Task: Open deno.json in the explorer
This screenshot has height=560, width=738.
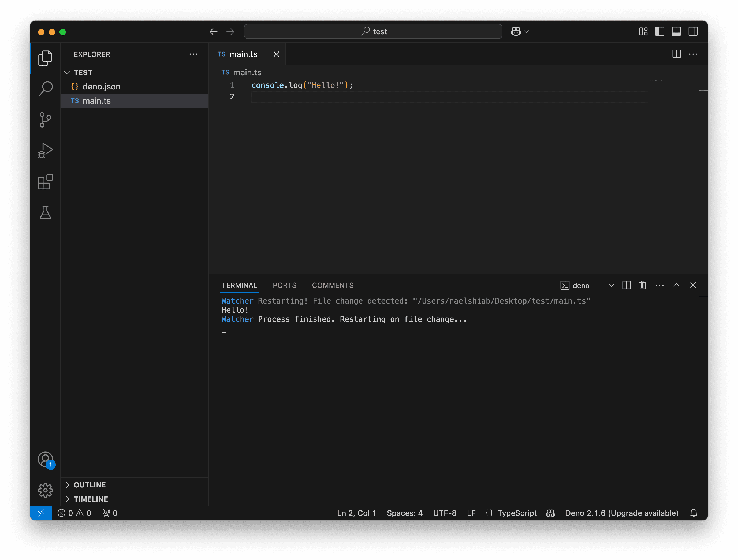Action: tap(135, 86)
